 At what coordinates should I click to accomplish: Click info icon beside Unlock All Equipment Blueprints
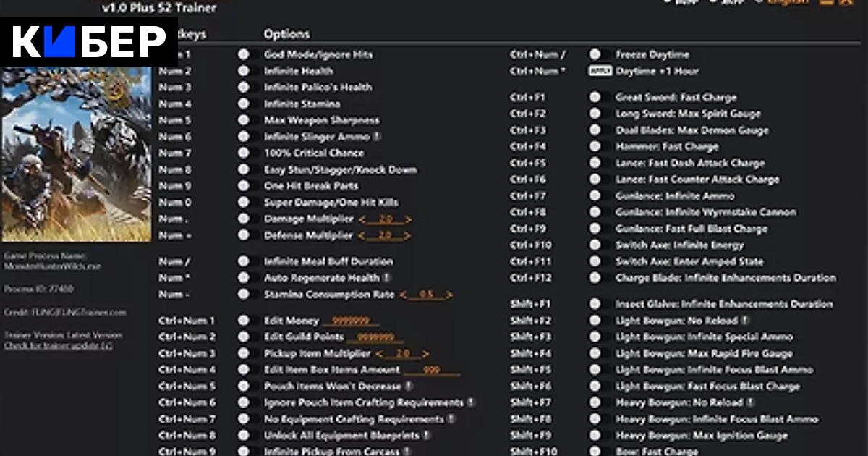tap(426, 436)
